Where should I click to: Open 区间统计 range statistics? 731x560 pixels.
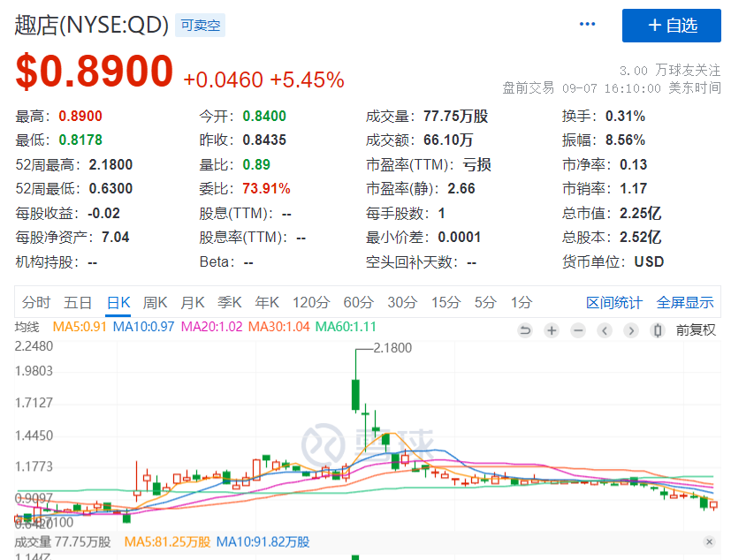click(614, 303)
